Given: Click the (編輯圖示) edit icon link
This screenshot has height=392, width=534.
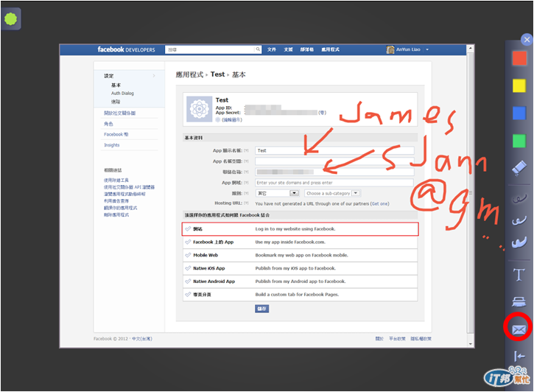Looking at the screenshot, I should coord(231,120).
